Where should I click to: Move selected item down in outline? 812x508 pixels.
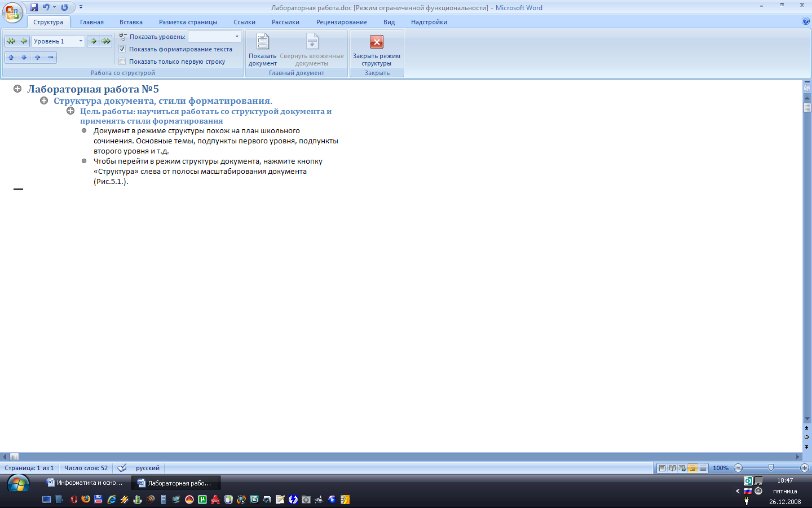point(24,57)
